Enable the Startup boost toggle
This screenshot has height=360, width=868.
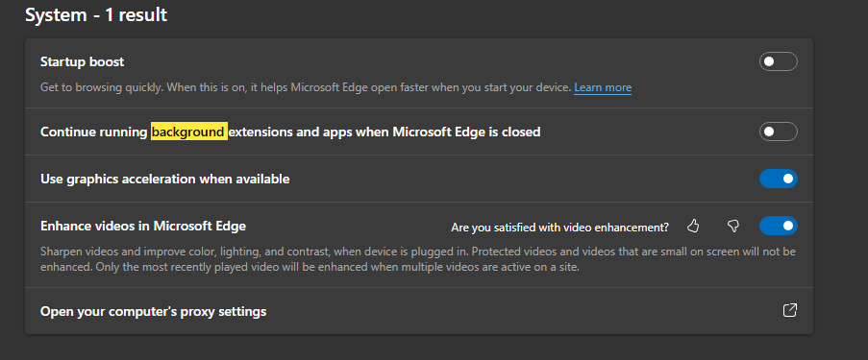(778, 61)
